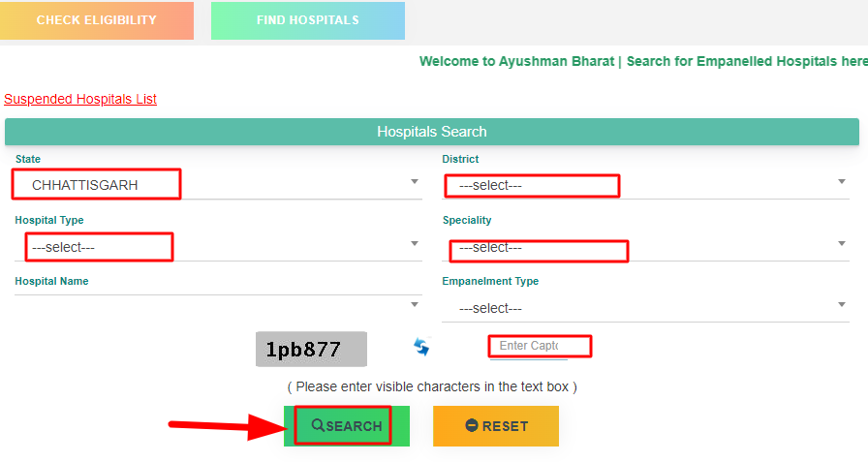Click the State dropdown arrow
The image size is (868, 462).
[x=414, y=181]
